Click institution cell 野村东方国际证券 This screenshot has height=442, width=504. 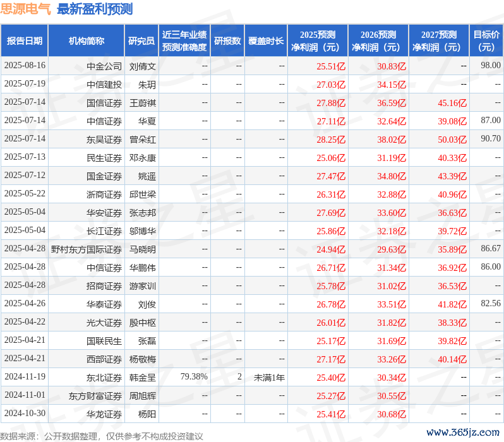[87, 249]
